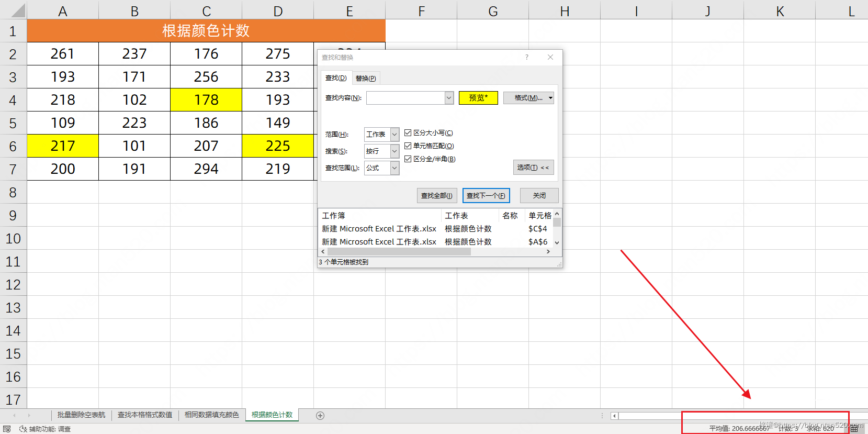This screenshot has height=434, width=868.
Task: Click the add new sheet plus icon
Action: coord(320,416)
